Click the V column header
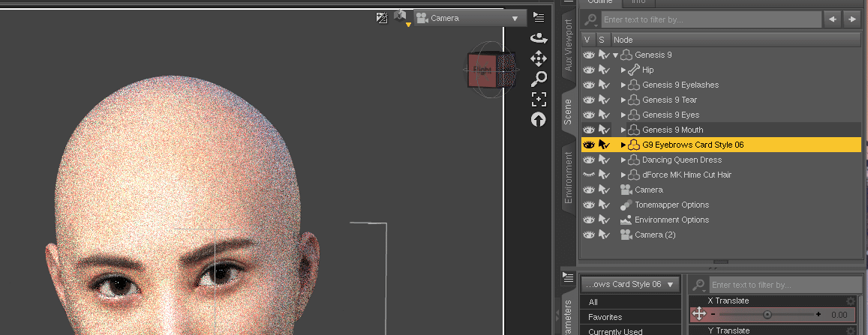 (x=587, y=40)
